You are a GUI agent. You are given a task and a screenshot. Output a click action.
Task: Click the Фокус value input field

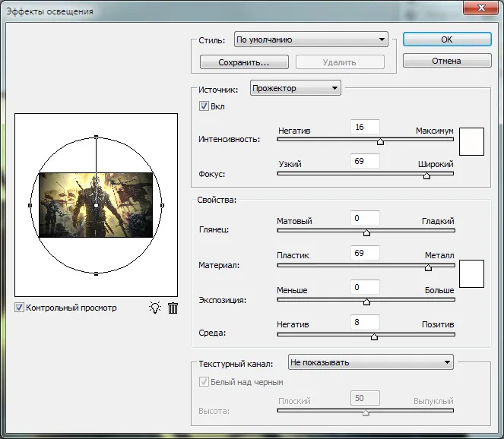tap(365, 161)
